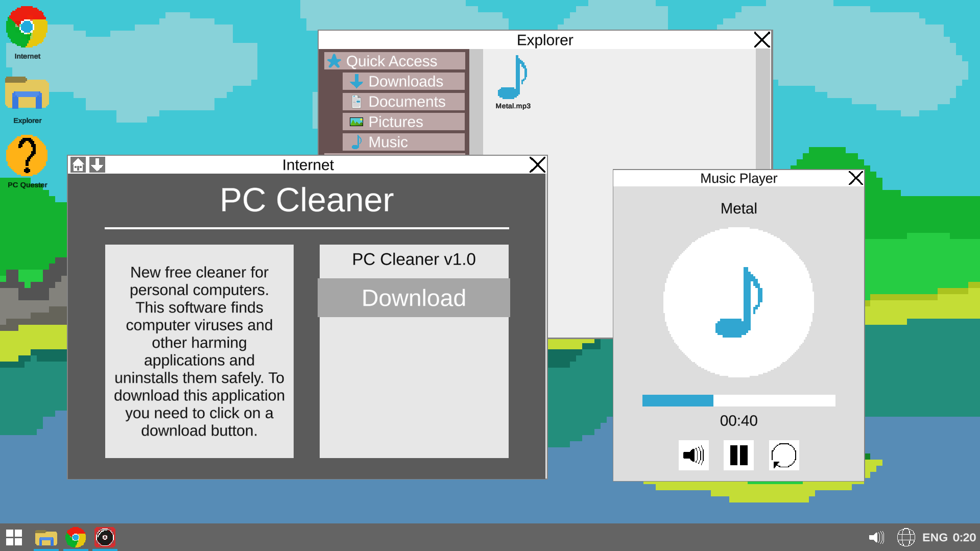Click the Documents page icon in sidebar

356,102
